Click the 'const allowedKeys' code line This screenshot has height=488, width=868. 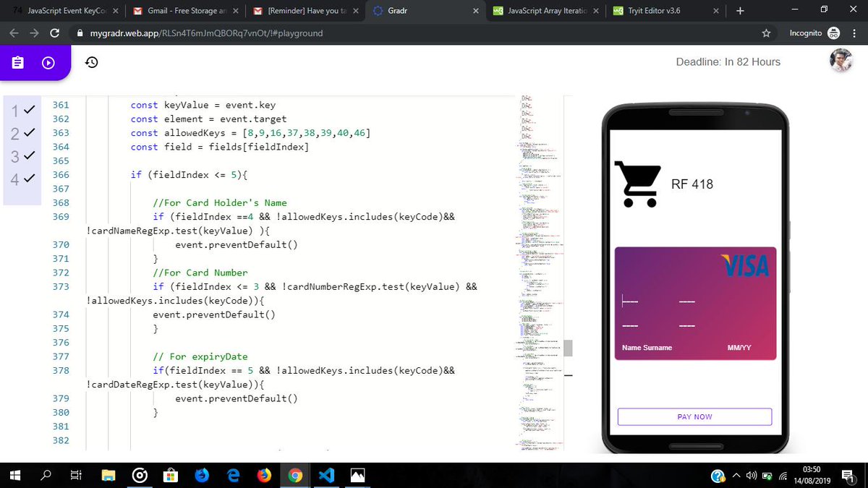tap(250, 133)
